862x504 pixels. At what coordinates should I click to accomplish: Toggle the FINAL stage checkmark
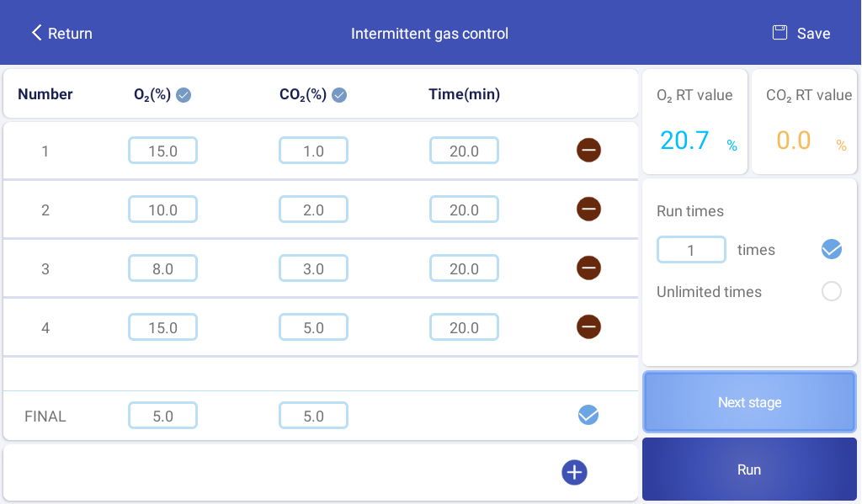point(588,414)
